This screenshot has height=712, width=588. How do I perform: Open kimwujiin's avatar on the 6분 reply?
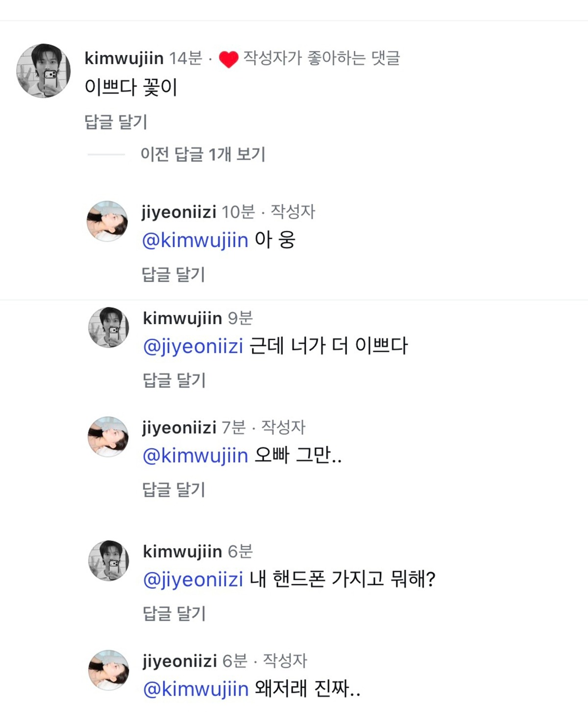coord(109,561)
